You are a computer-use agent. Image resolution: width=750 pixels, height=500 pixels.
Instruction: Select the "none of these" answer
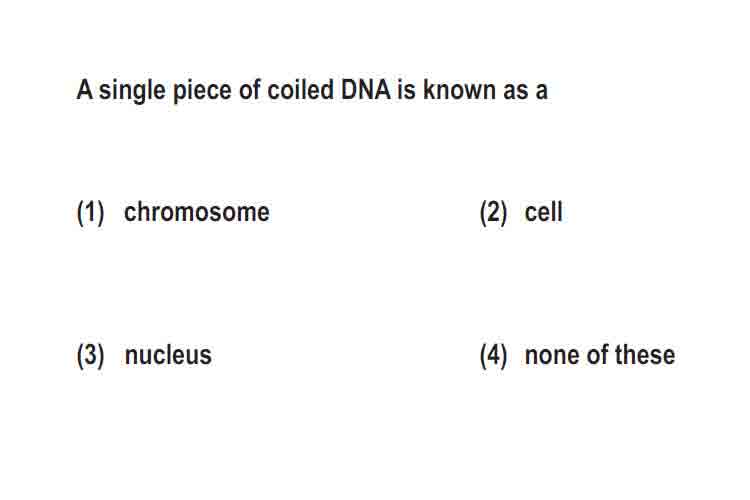click(x=600, y=355)
